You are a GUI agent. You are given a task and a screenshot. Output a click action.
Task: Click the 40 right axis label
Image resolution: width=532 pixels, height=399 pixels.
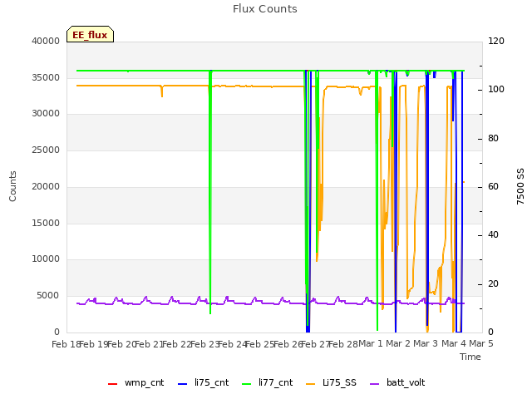coord(493,235)
